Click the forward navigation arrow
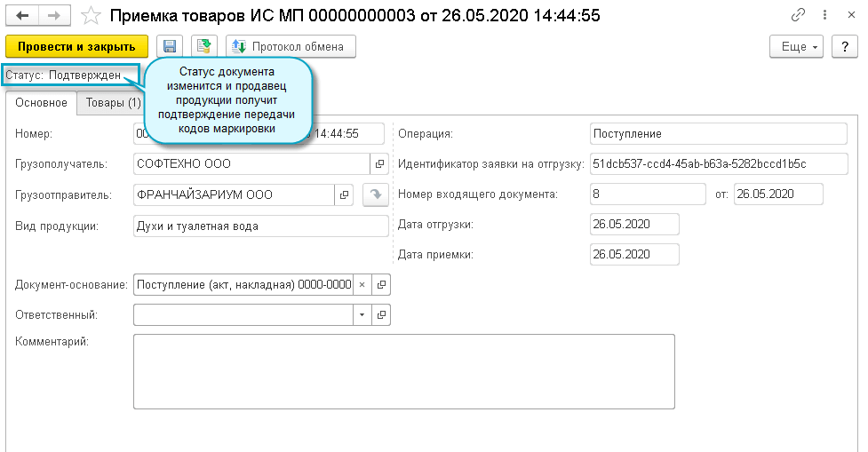Image resolution: width=868 pixels, height=452 pixels. 53,16
